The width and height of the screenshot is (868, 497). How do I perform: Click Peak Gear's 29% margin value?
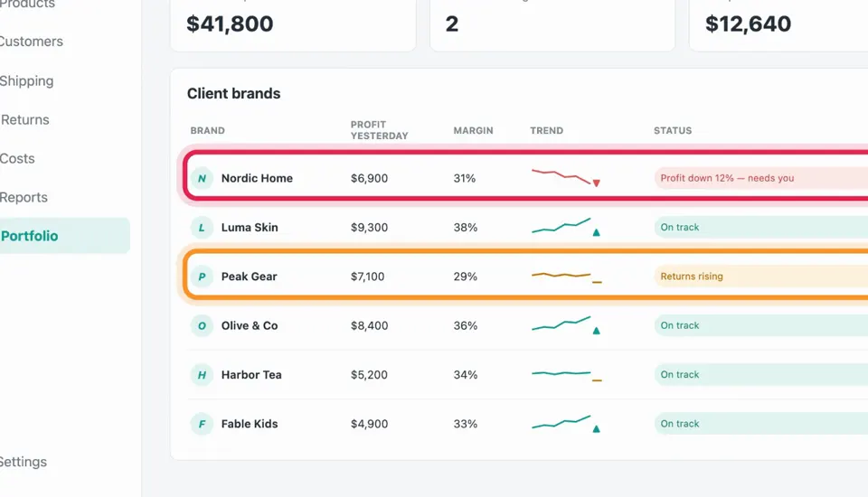point(465,277)
